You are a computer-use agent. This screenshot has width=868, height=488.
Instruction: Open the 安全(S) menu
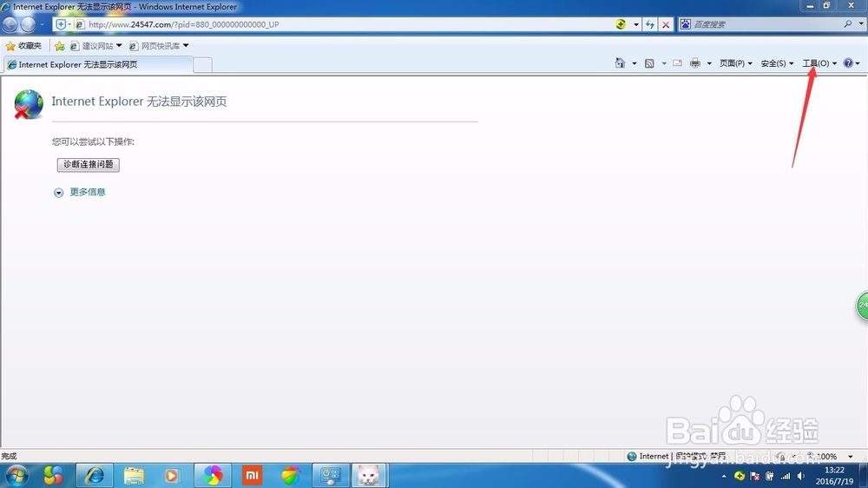(777, 63)
